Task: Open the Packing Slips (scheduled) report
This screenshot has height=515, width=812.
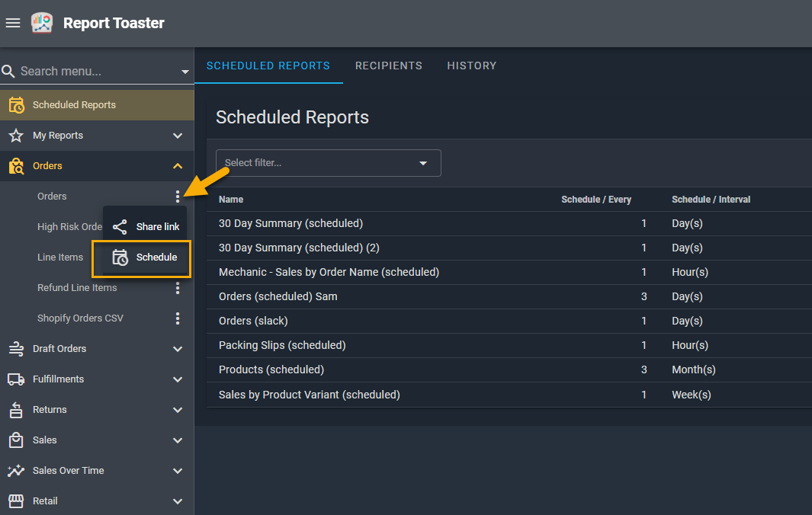Action: point(282,345)
